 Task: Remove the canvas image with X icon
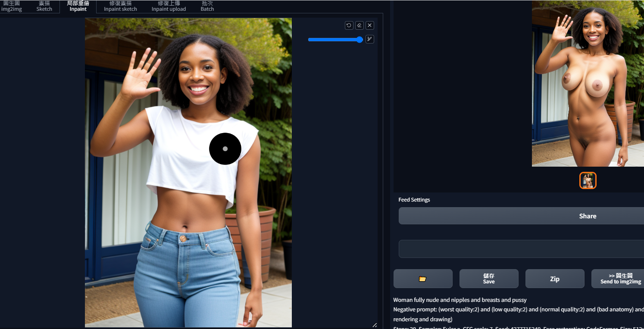369,25
